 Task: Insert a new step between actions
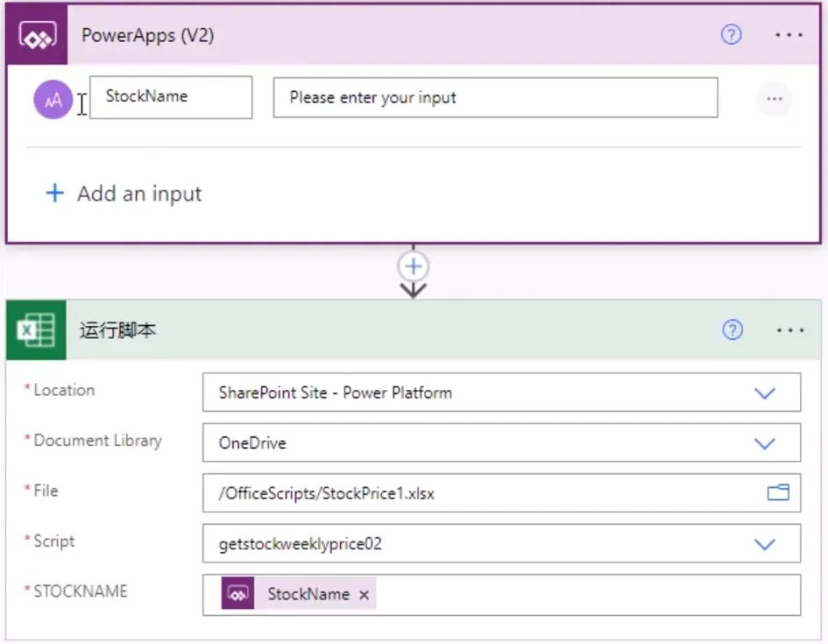click(x=414, y=266)
